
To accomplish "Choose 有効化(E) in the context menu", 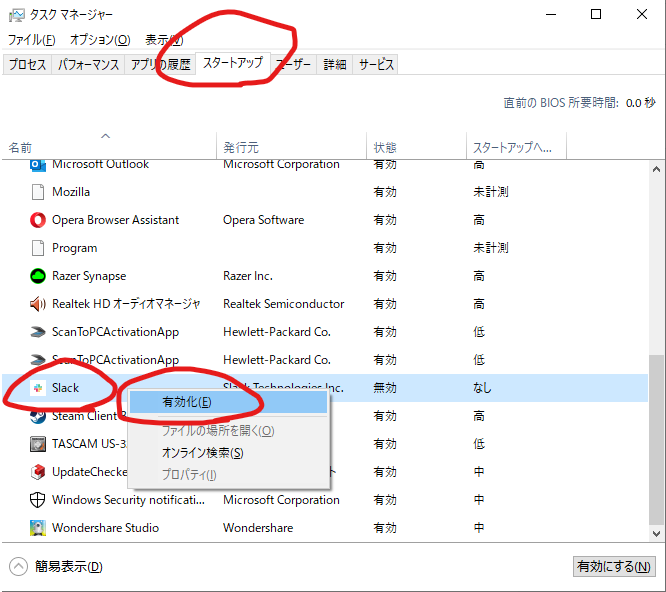I will tap(229, 402).
